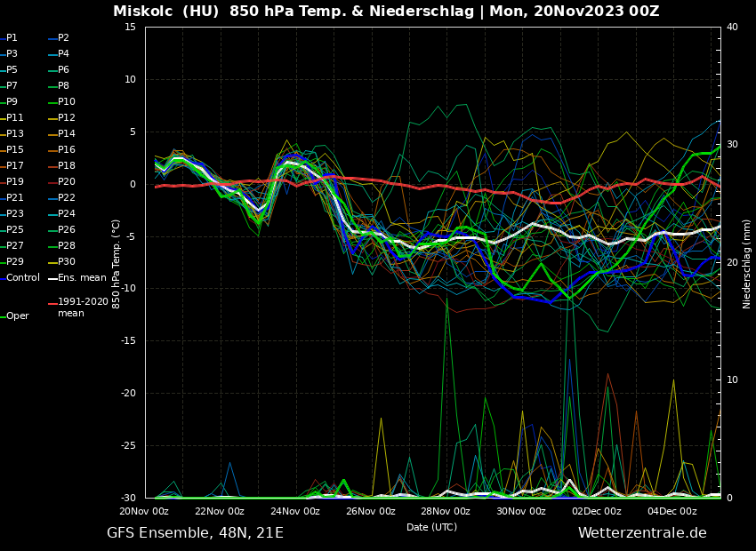Screen dimensions: 756x551
Task: Click the P30 legend label
Action: tap(67, 262)
